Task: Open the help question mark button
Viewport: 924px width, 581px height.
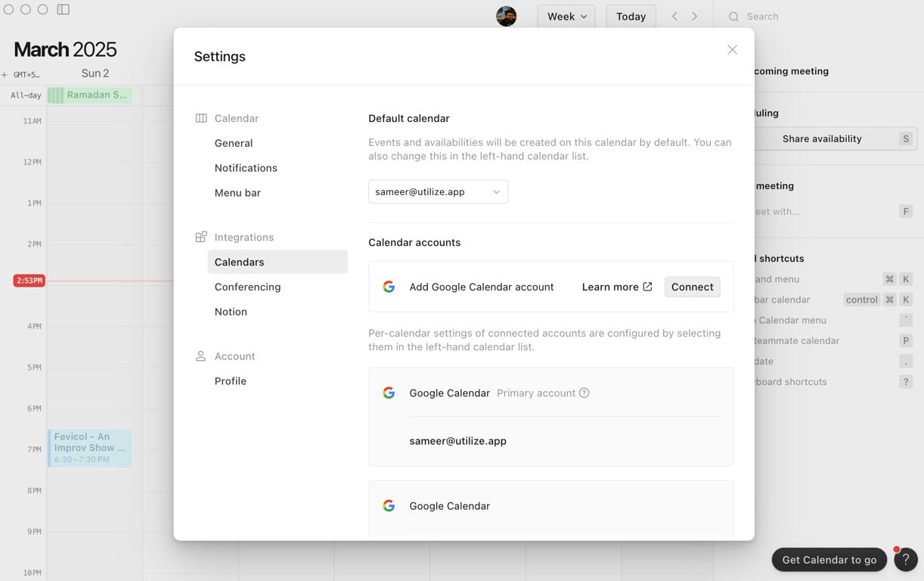Action: coord(905,560)
